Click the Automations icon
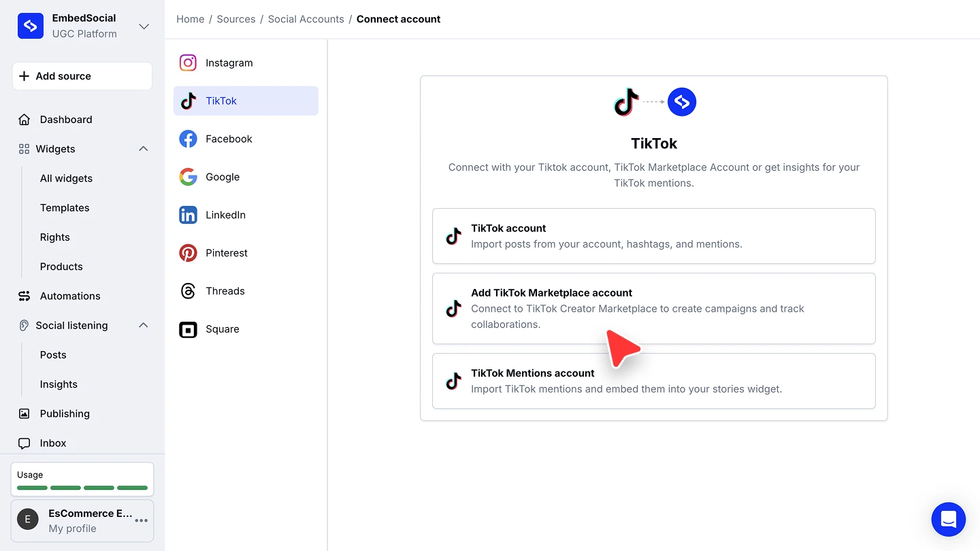 tap(24, 296)
